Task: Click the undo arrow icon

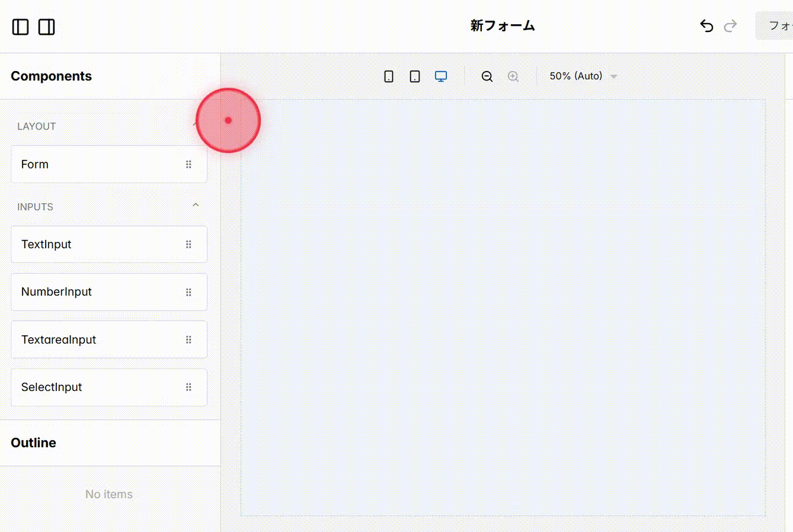Action: pyautogui.click(x=706, y=25)
